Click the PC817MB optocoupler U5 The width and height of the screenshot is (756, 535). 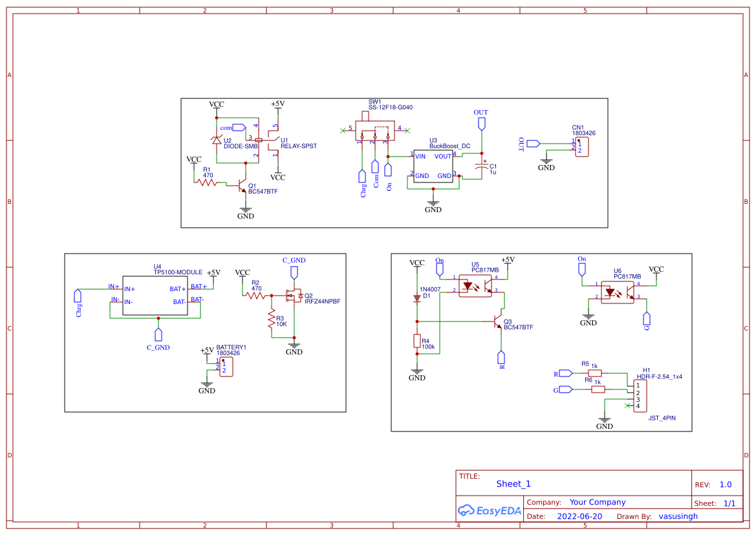(x=474, y=287)
